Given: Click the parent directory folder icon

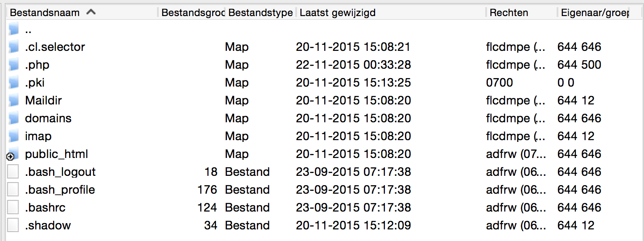Looking at the screenshot, I should coord(14,30).
